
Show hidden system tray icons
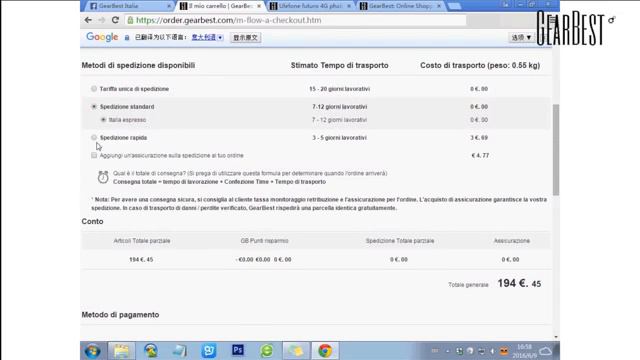[x=448, y=351]
